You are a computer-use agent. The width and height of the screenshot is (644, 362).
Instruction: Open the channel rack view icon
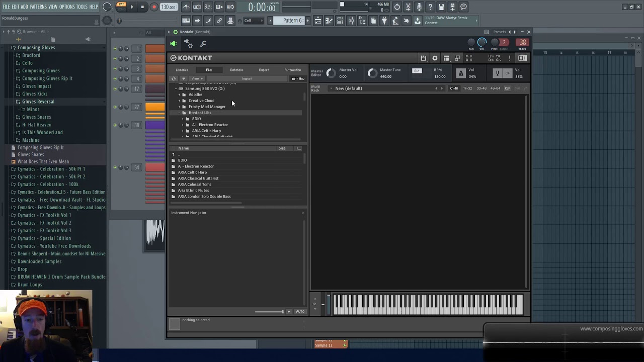click(x=340, y=21)
